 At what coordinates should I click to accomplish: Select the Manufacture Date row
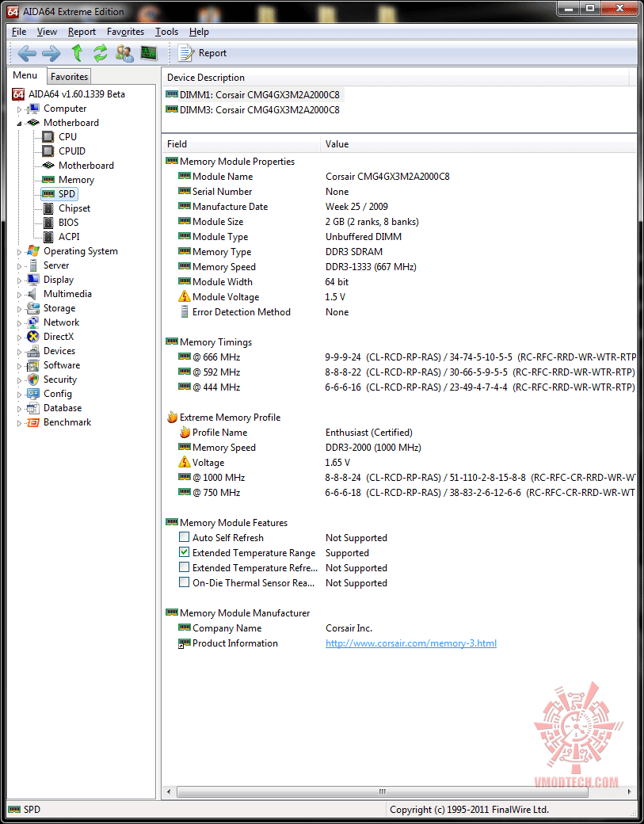click(399, 207)
